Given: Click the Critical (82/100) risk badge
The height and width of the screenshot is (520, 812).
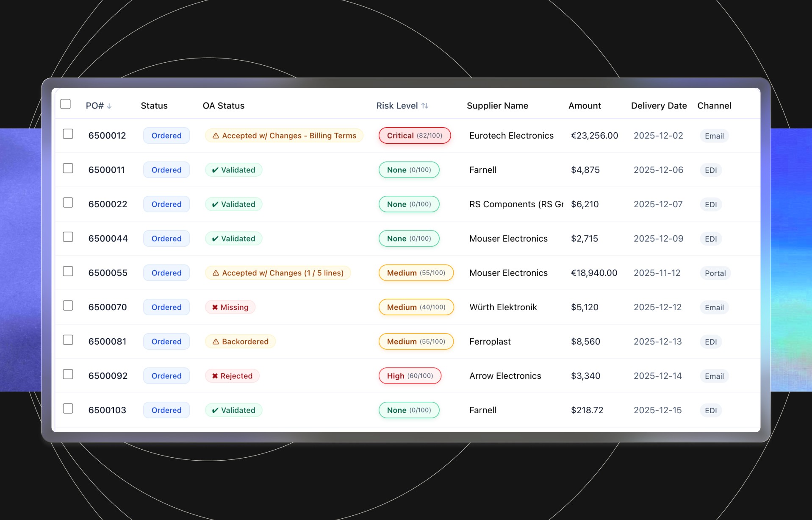Looking at the screenshot, I should click(415, 136).
